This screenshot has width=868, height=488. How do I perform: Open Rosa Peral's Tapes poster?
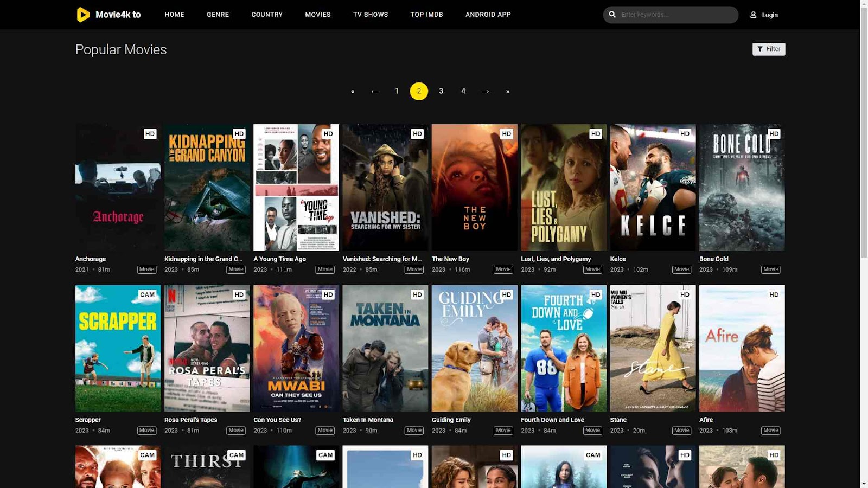[207, 349]
